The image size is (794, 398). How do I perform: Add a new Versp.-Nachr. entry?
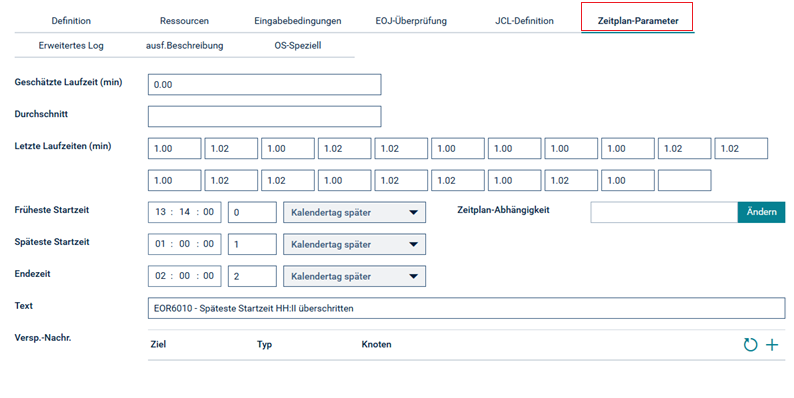coord(772,345)
